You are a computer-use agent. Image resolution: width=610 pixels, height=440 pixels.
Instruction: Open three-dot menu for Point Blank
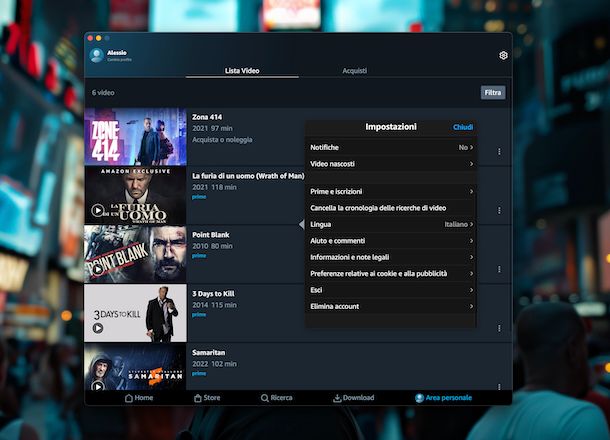tap(499, 269)
